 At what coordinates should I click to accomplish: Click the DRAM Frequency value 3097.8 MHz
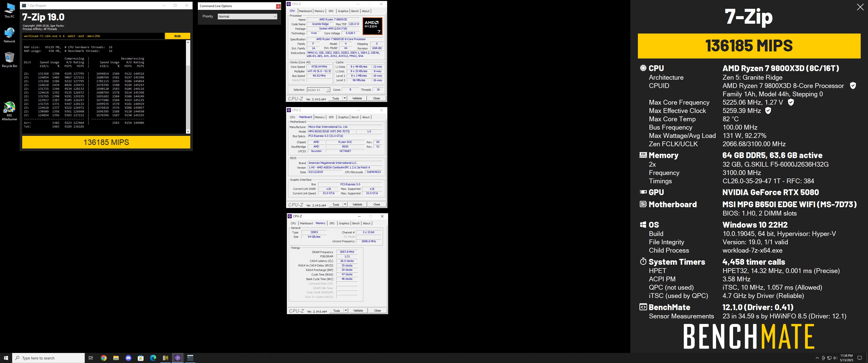coord(347,252)
